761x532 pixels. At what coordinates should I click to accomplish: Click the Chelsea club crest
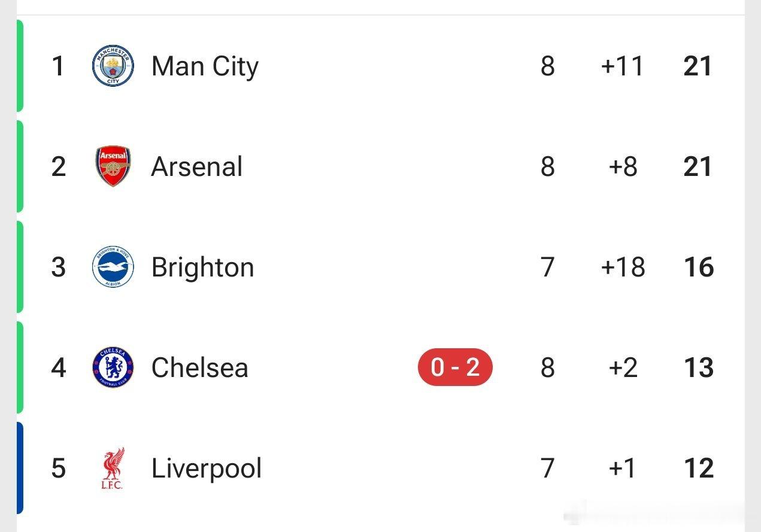click(113, 367)
